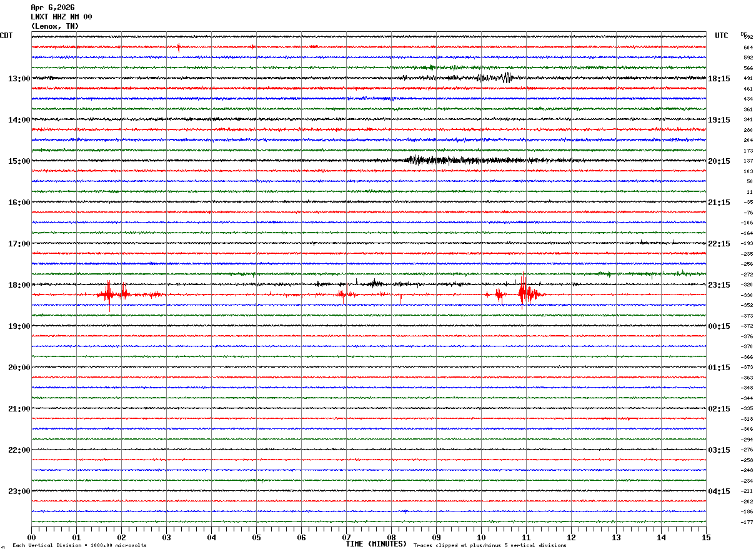Click the 'UTC' timezone label
The height and width of the screenshot is (554, 756).
722,36
